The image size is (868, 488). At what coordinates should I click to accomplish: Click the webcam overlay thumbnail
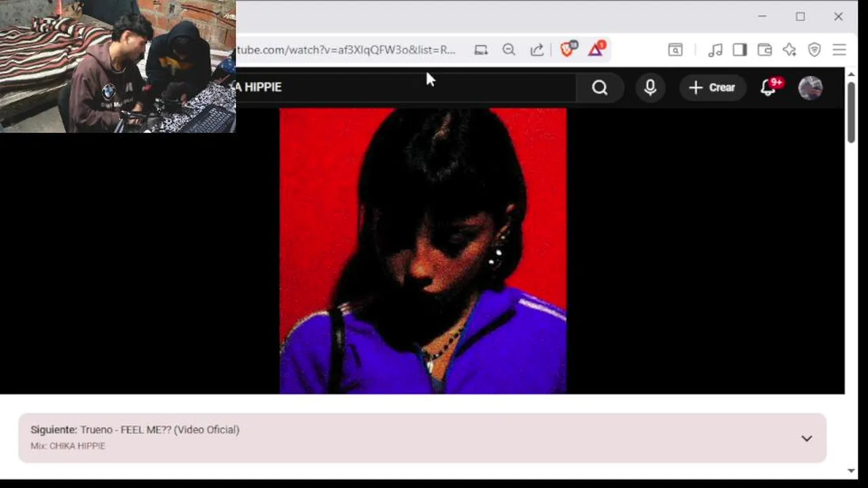118,66
